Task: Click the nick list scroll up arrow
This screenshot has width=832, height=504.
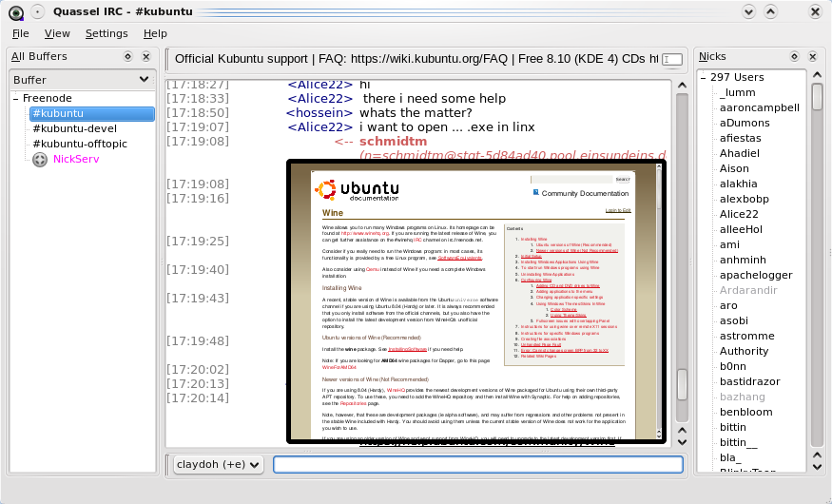Action: [x=817, y=75]
